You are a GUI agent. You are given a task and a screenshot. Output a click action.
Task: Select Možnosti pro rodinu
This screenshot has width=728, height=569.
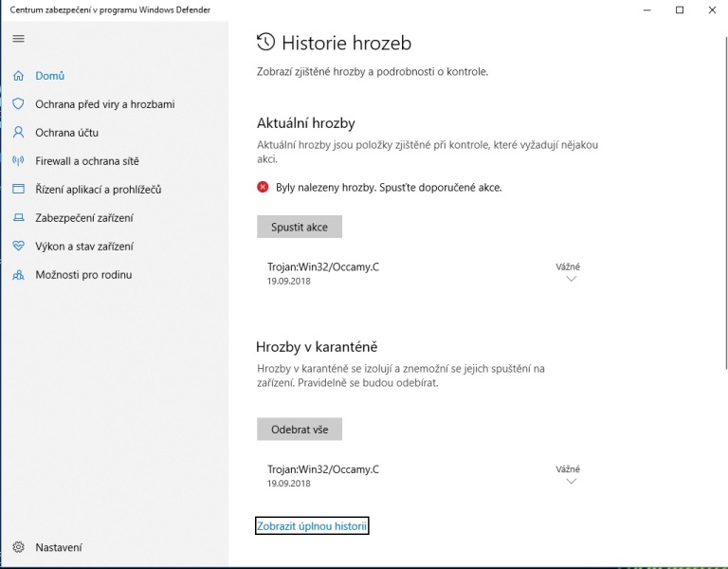[x=83, y=274]
